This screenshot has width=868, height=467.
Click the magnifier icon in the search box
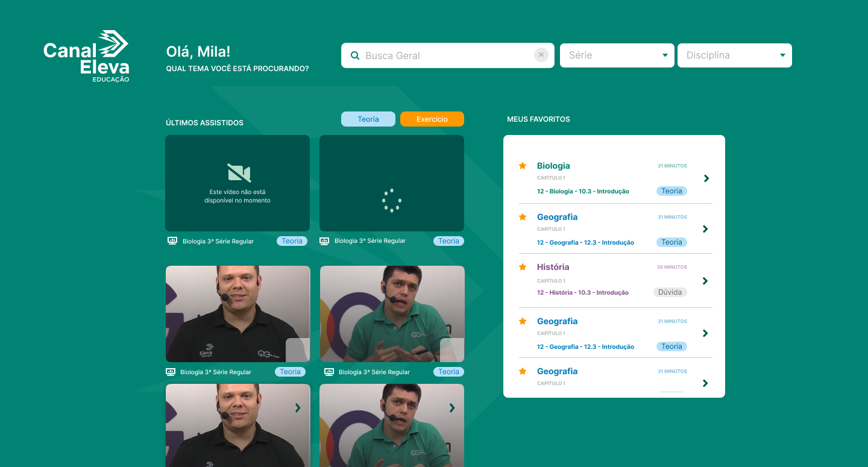[x=355, y=55]
